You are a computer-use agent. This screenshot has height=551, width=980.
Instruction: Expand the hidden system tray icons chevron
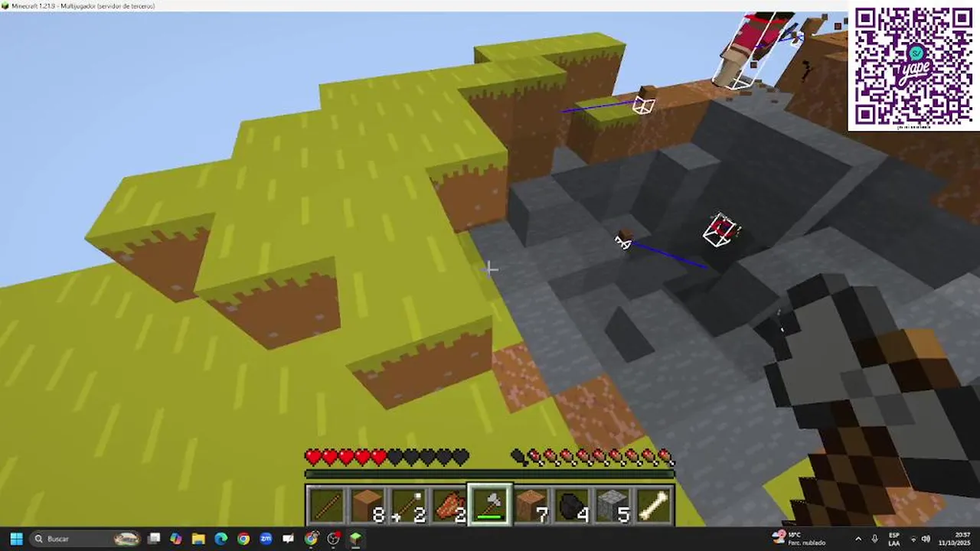[x=858, y=540]
